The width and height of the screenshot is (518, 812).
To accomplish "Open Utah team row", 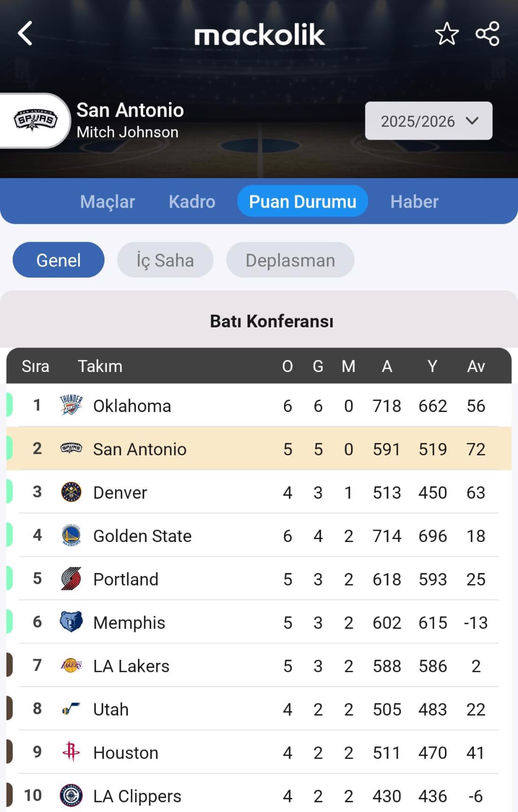I will (x=111, y=709).
